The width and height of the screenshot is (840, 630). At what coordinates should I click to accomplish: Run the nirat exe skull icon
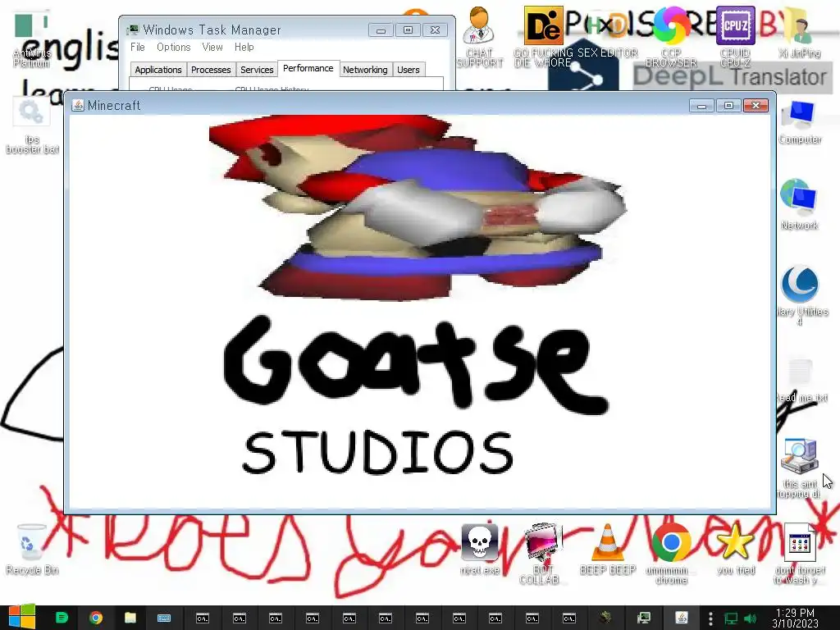click(x=479, y=549)
